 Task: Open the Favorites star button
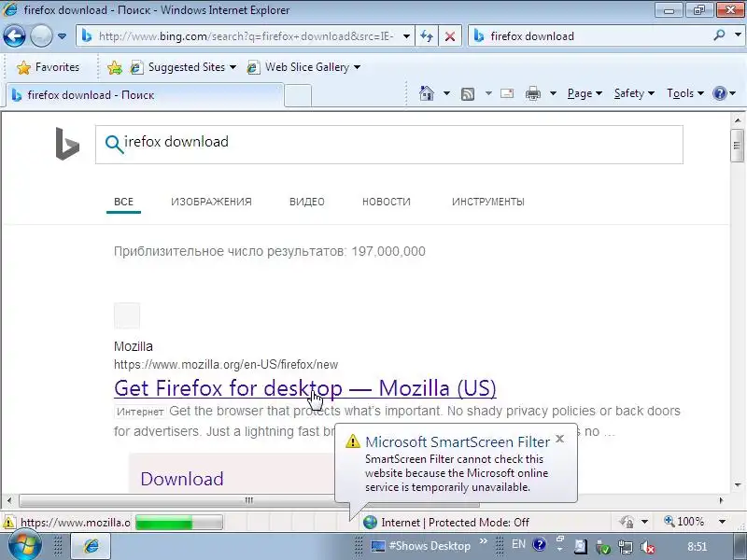point(48,67)
